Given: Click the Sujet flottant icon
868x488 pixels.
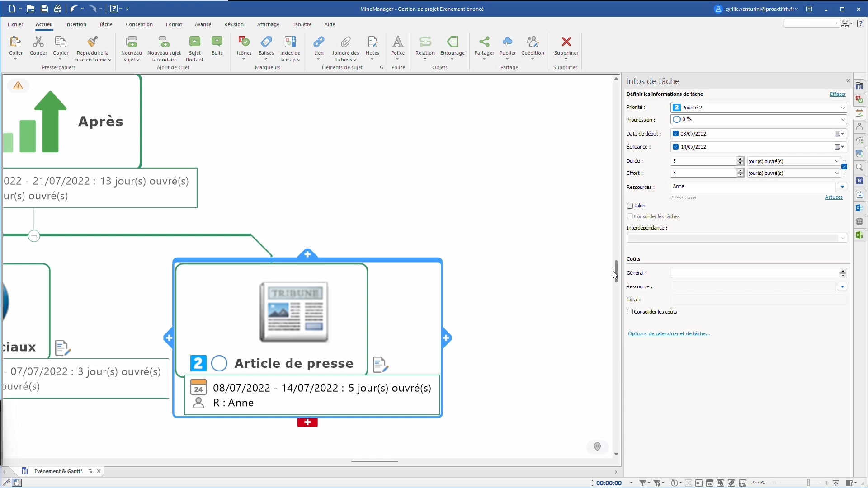Looking at the screenshot, I should pyautogui.click(x=194, y=42).
